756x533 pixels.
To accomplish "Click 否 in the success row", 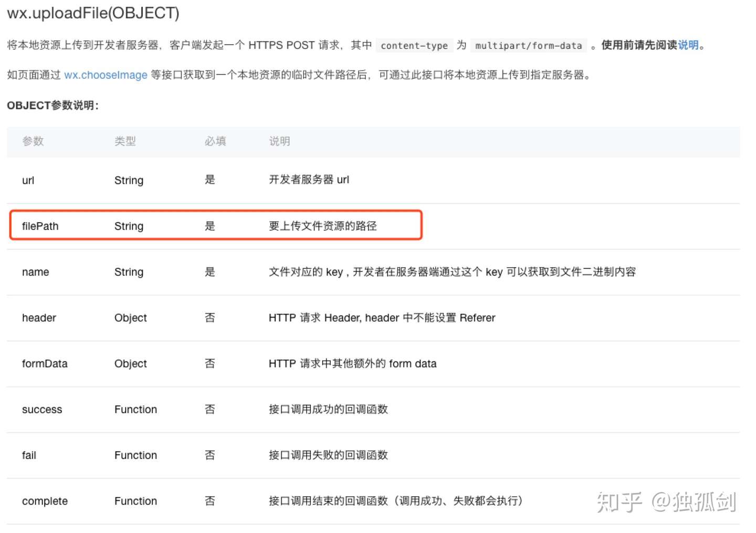I will click(210, 409).
